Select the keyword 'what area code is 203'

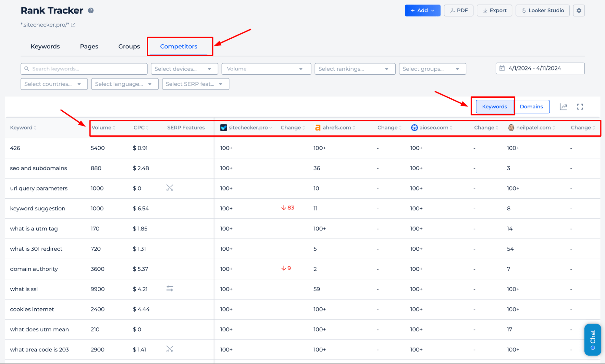click(39, 349)
